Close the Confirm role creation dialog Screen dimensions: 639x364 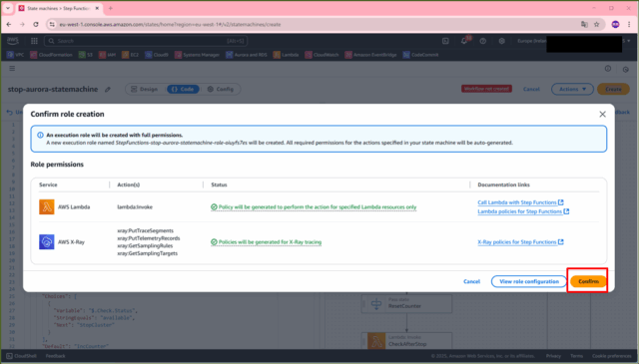pyautogui.click(x=602, y=115)
